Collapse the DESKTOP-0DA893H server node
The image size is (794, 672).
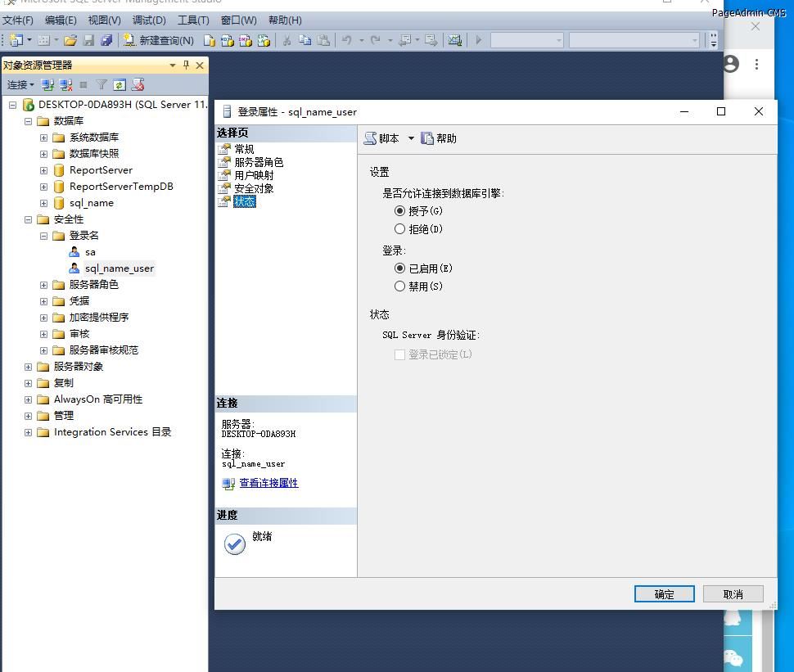(12, 105)
